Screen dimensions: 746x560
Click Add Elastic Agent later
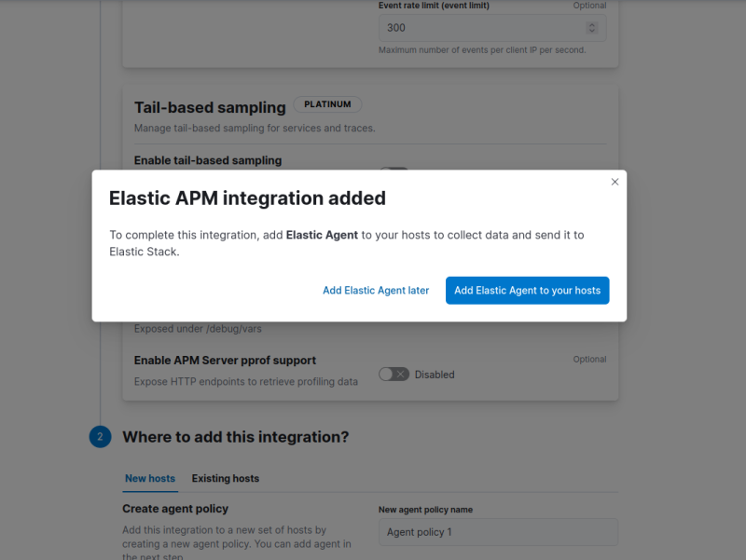click(376, 291)
